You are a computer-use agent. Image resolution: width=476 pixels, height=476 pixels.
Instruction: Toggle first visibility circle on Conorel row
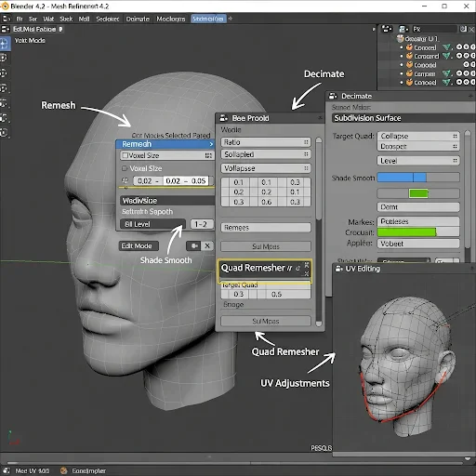tap(459, 47)
